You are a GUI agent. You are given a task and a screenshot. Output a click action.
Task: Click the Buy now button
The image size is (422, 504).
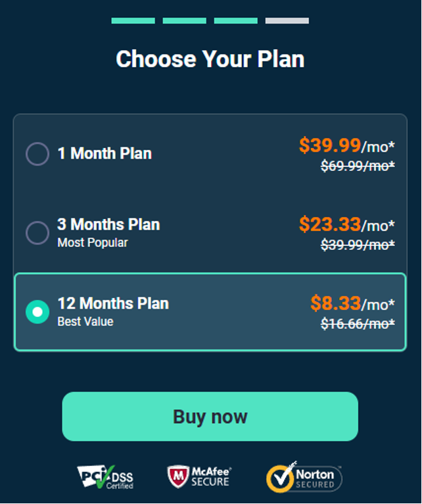tap(210, 416)
